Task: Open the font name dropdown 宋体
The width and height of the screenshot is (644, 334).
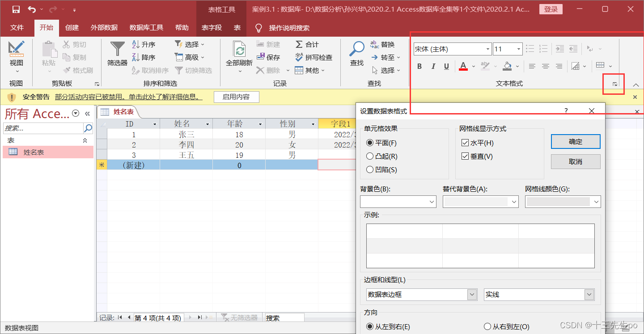Action: 487,49
